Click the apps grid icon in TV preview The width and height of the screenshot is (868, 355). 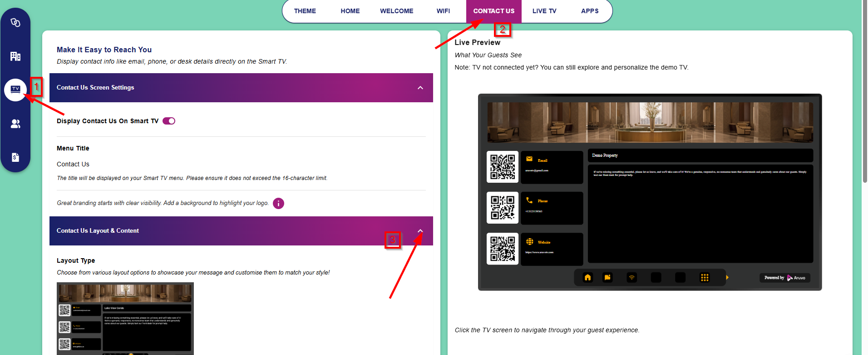[705, 277]
